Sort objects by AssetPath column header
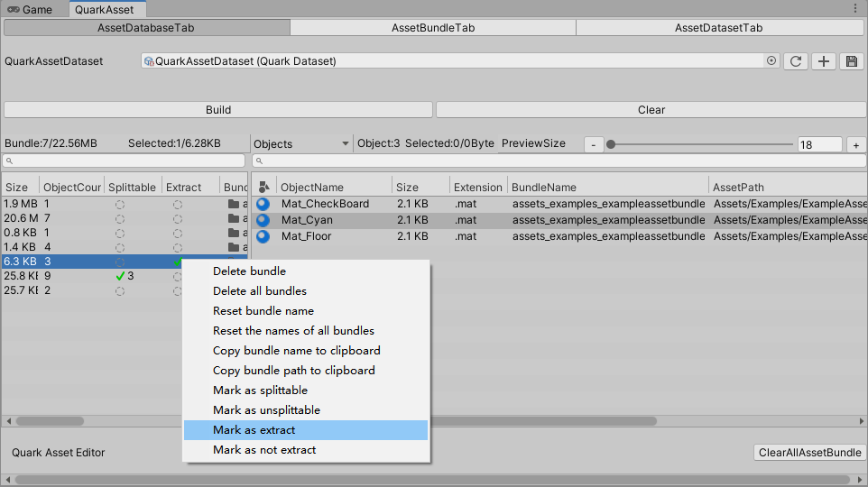The width and height of the screenshot is (868, 487). (787, 187)
